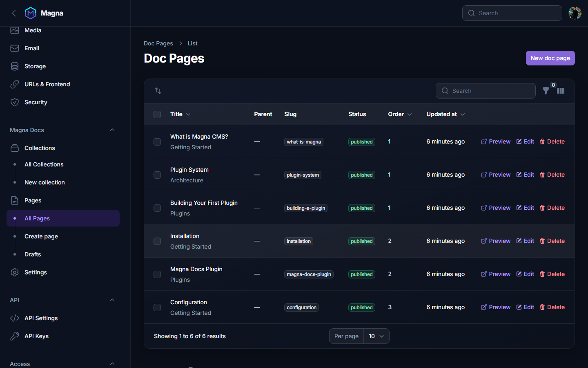The width and height of the screenshot is (588, 368).
Task: Click Edit pencil icon for Magna Docs Plugin
Action: [519, 274]
